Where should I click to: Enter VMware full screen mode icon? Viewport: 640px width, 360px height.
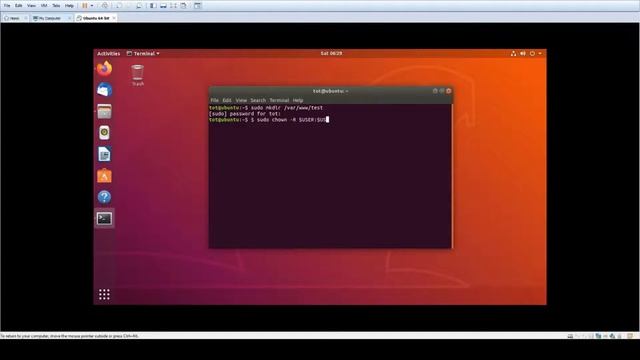[x=173, y=6]
